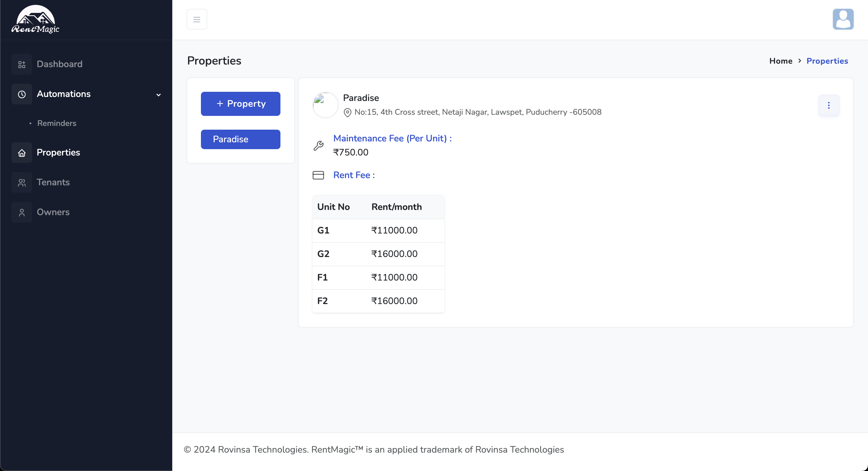Click the Tenants people icon
This screenshot has height=471, width=868.
22,183
